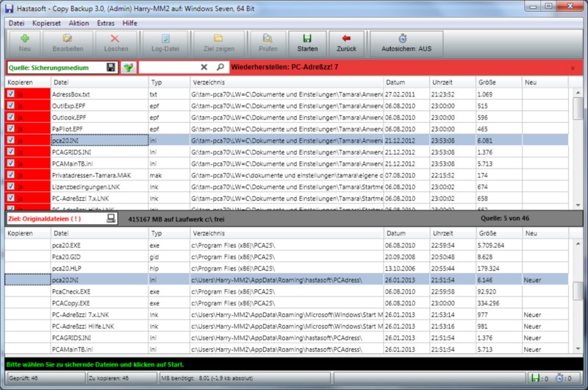This screenshot has width=588, height=390.
Task: Toggle the Autosichern: AUS timer button
Action: (401, 43)
